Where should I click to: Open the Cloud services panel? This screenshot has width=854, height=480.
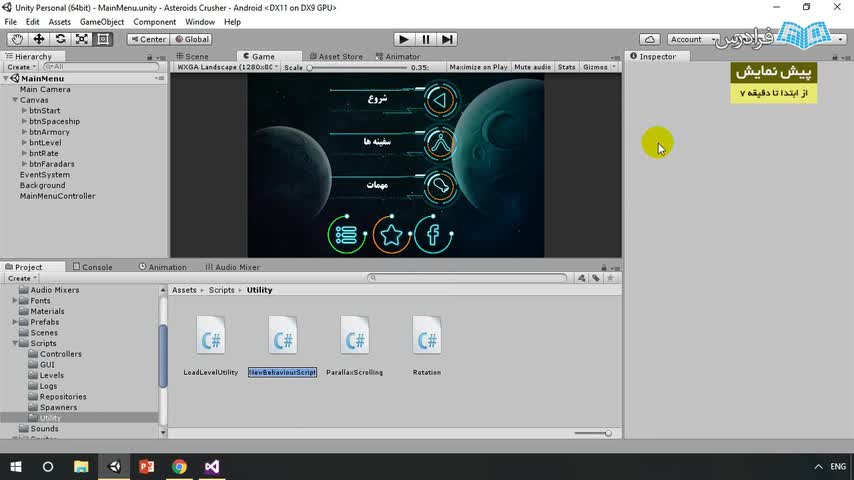click(650, 39)
